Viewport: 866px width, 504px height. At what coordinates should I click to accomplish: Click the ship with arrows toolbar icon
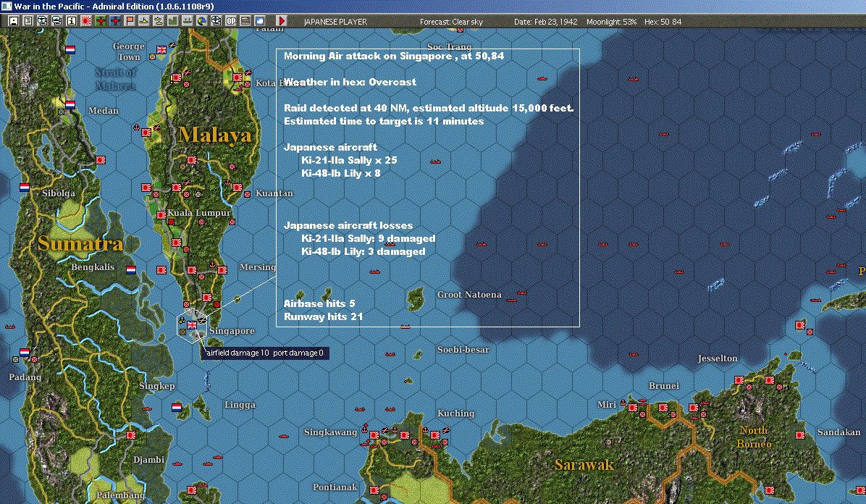tap(188, 21)
